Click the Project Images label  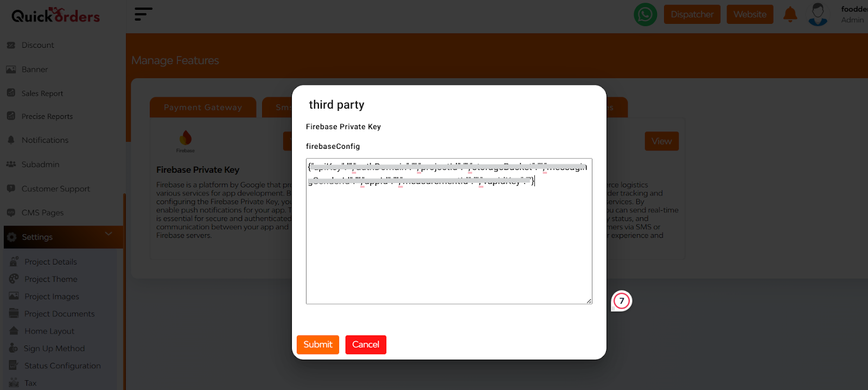coord(52,297)
